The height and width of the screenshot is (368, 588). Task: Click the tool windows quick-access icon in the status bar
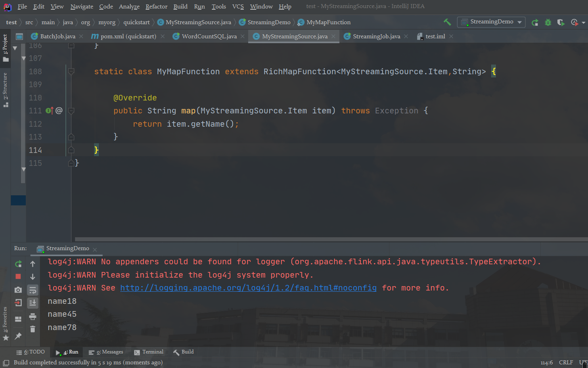(6, 363)
